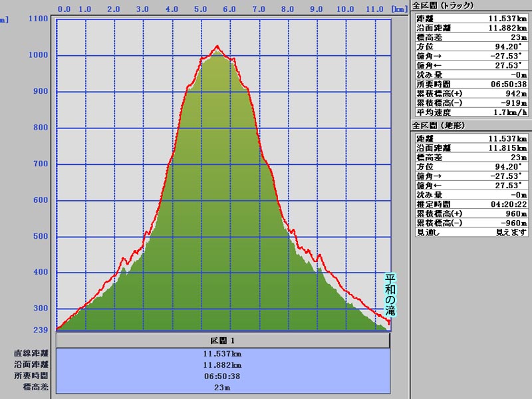Screen dimensions: 532x399
Task: Click the [km] unit label at top right
Action: 399,9
